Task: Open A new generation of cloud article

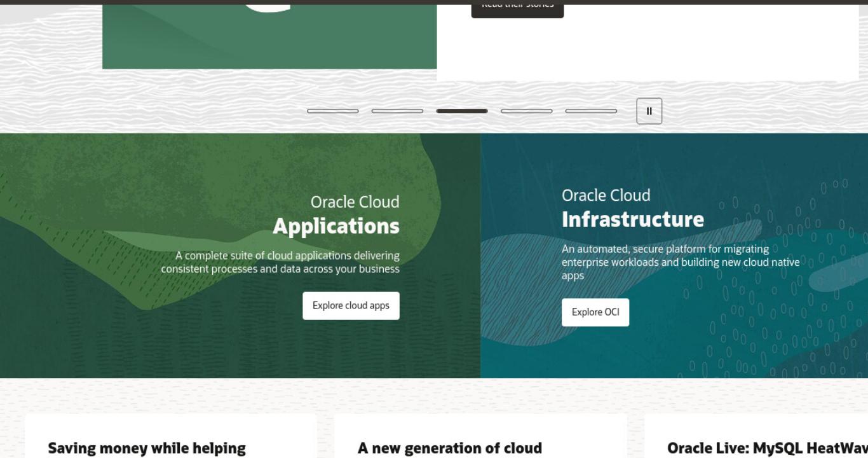Action: (450, 448)
